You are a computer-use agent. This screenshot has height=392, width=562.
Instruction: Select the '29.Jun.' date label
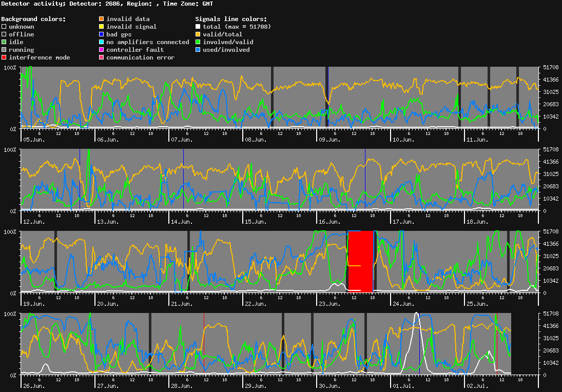click(256, 386)
